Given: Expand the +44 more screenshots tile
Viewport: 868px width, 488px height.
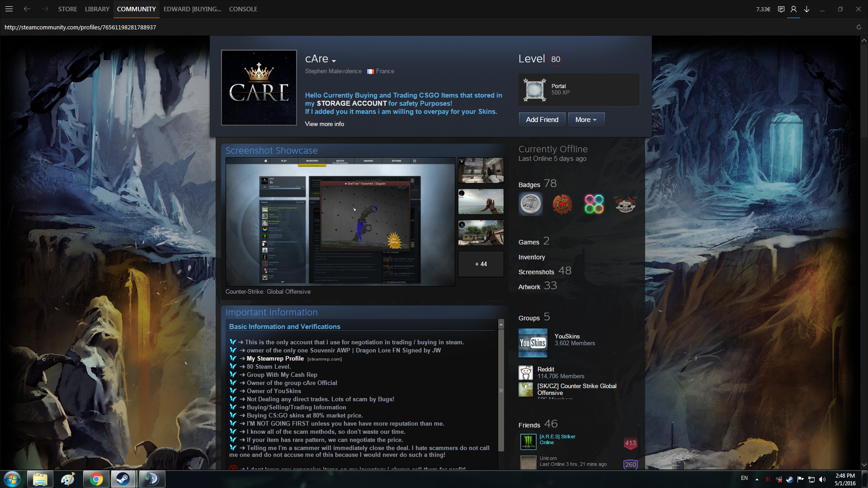Looking at the screenshot, I should pos(481,264).
